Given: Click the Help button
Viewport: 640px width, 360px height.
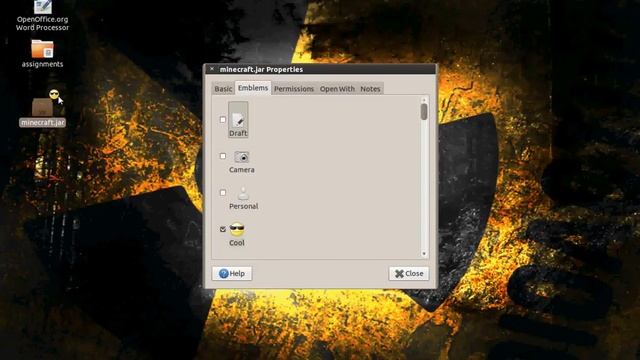Looking at the screenshot, I should click(x=232, y=273).
